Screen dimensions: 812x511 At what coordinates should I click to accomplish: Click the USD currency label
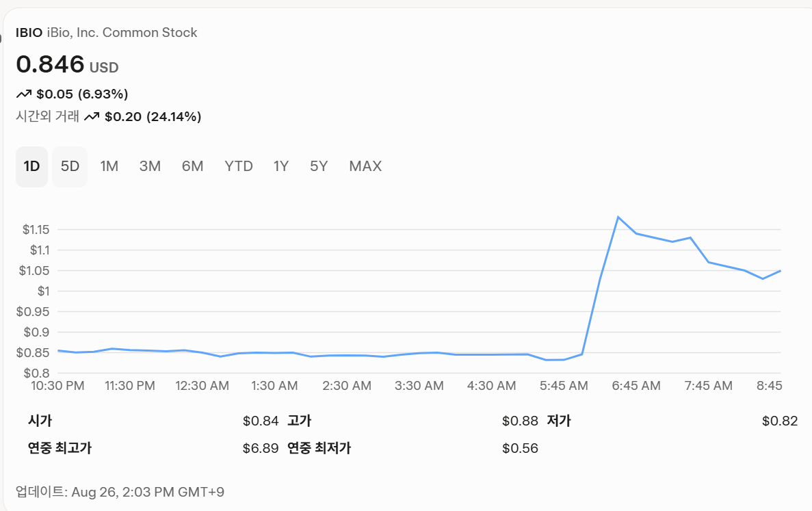pyautogui.click(x=104, y=67)
